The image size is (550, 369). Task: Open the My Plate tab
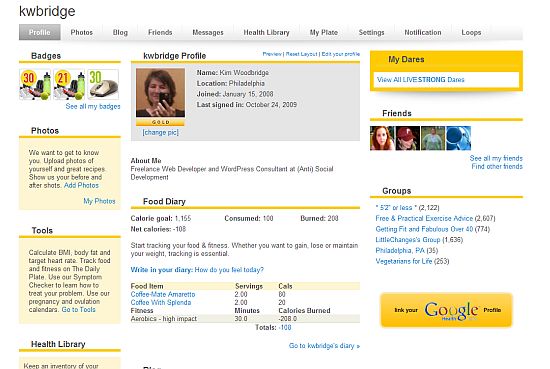point(323,32)
